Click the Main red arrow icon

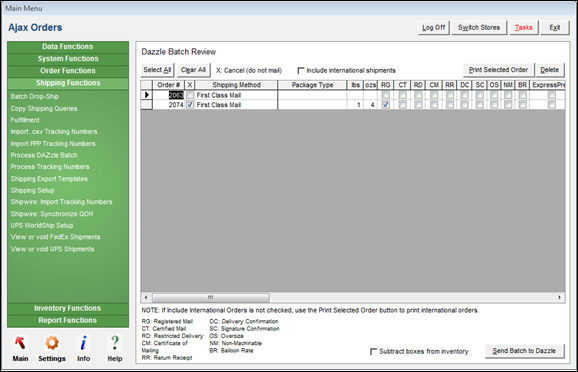point(20,343)
